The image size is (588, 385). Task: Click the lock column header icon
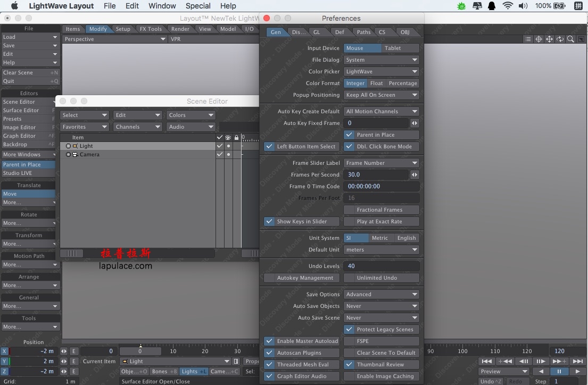tap(236, 138)
